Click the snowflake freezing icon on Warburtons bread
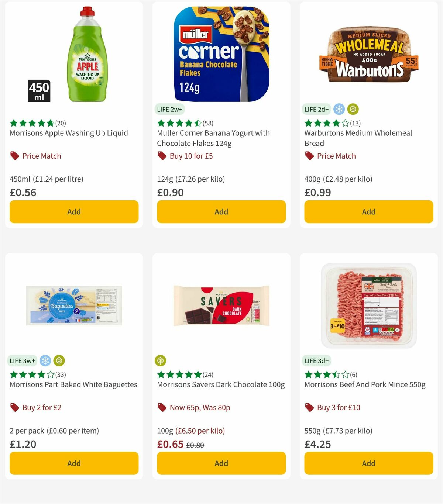 (x=339, y=109)
